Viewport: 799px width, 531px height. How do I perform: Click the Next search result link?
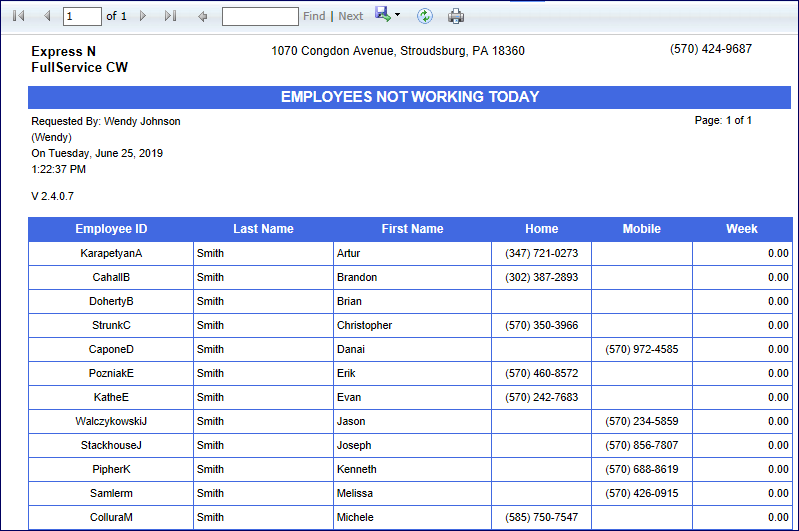coord(351,16)
